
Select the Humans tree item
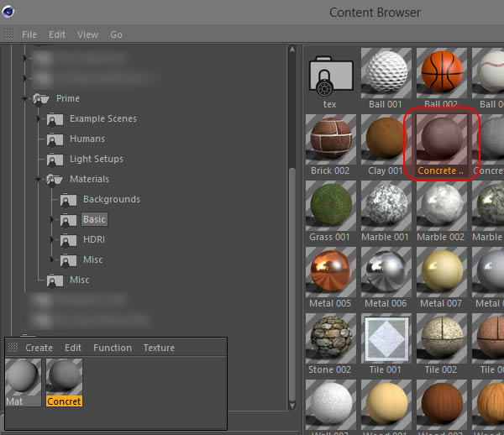pos(87,139)
